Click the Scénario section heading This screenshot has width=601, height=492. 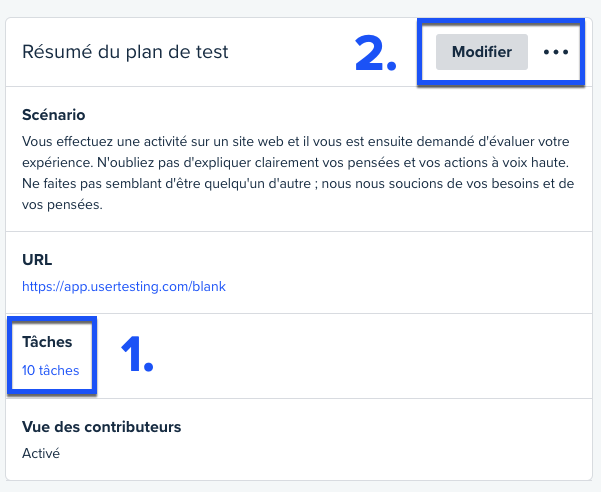(x=54, y=115)
